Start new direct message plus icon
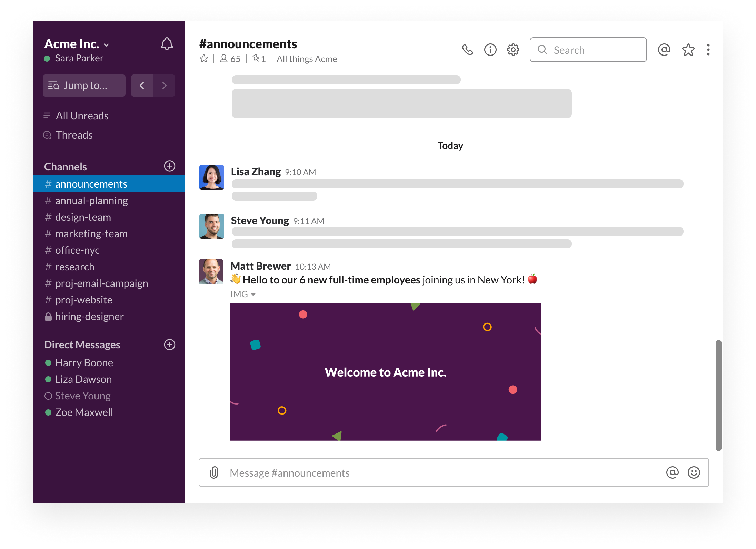The height and width of the screenshot is (549, 756). [x=169, y=345]
